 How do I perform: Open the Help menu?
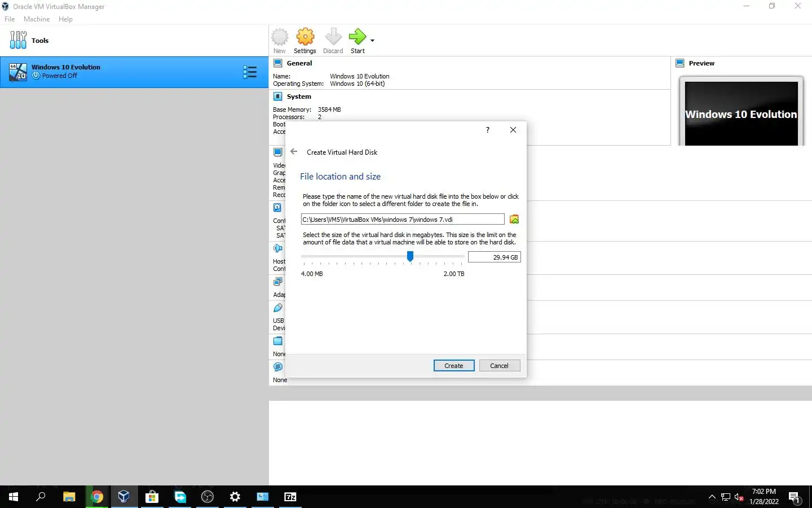point(65,19)
